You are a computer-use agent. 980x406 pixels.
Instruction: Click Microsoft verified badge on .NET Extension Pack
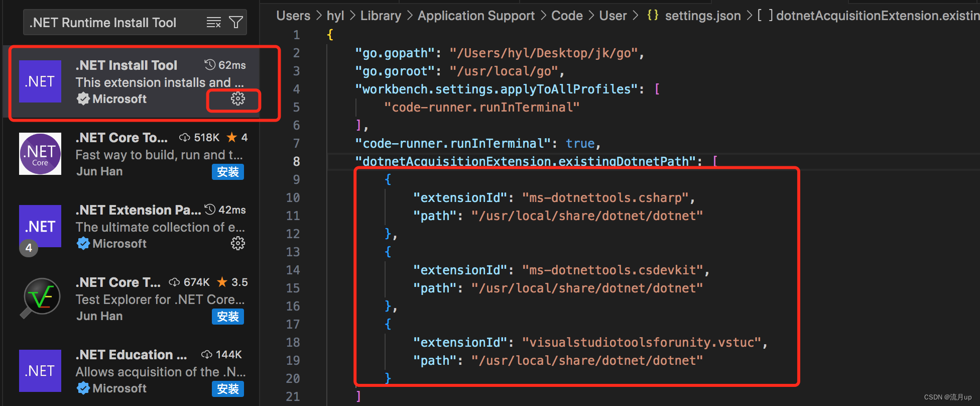pyautogui.click(x=83, y=244)
